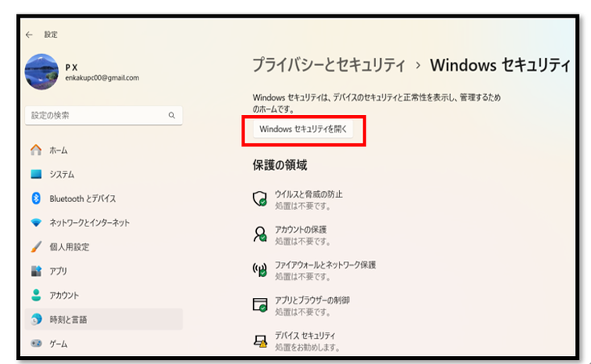Click the back arrow beside 設定
The width and height of the screenshot is (591, 364).
coord(29,35)
